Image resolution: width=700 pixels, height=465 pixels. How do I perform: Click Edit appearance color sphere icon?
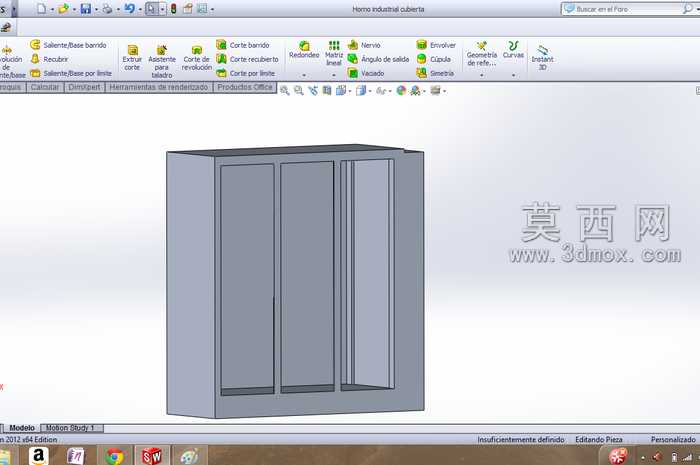click(401, 91)
